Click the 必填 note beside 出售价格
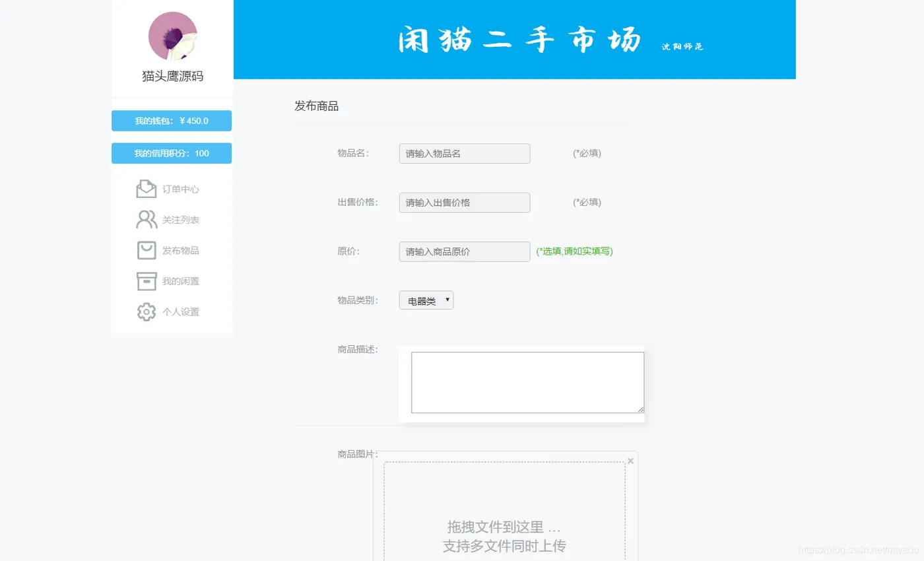 click(x=587, y=202)
